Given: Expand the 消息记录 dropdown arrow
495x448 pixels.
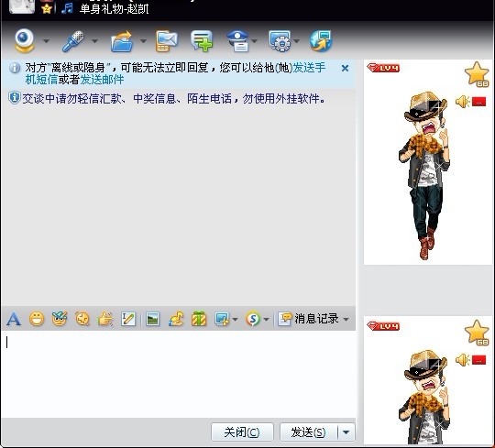Looking at the screenshot, I should click(x=346, y=319).
